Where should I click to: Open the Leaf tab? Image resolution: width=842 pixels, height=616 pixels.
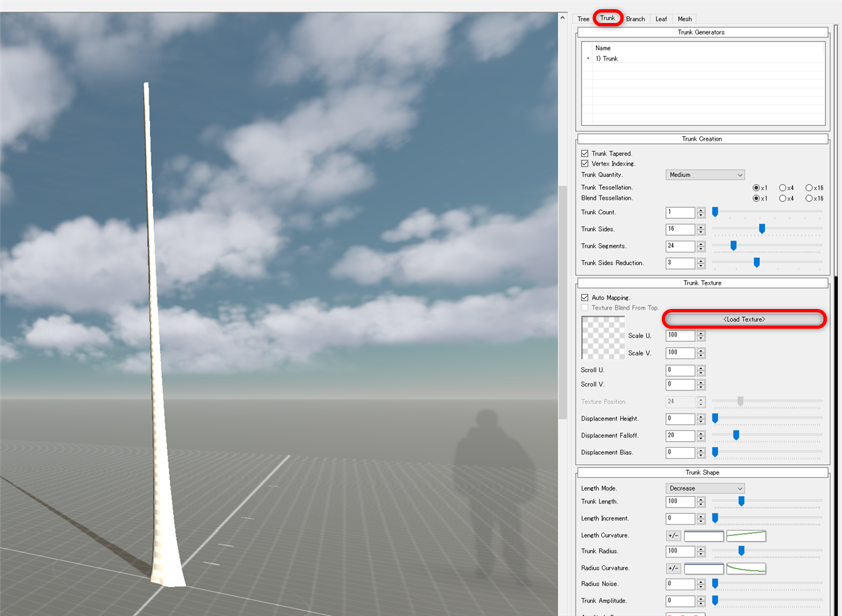660,18
